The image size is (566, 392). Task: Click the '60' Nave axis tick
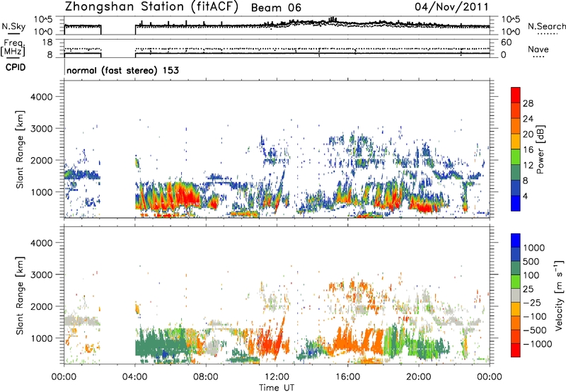click(506, 42)
